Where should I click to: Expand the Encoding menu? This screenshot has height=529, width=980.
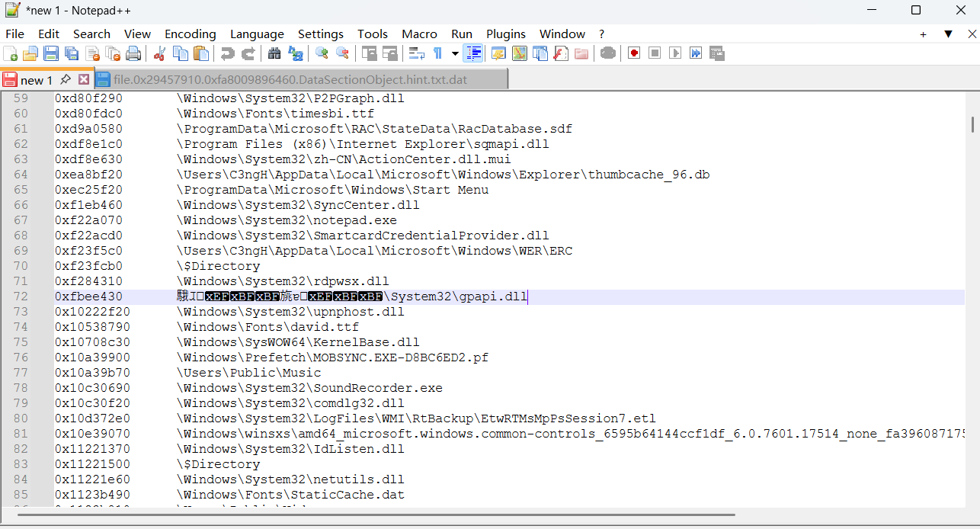[190, 34]
